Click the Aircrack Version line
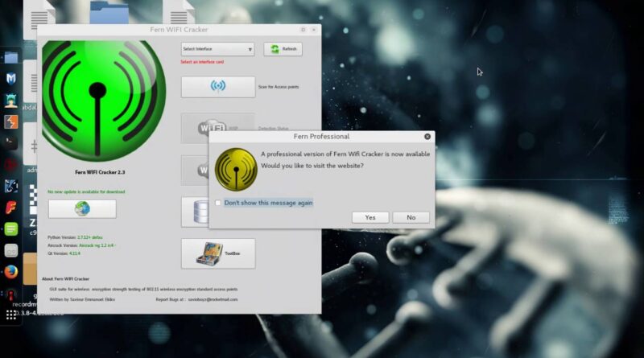 [x=82, y=245]
